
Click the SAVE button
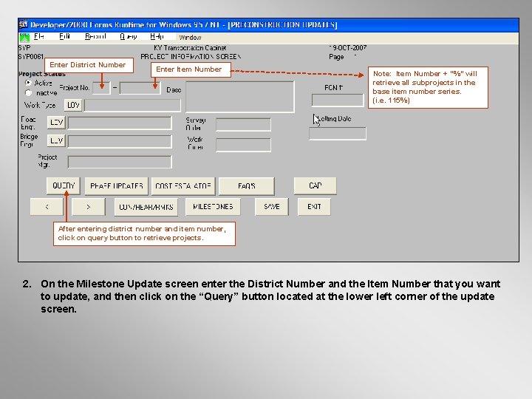(x=272, y=207)
